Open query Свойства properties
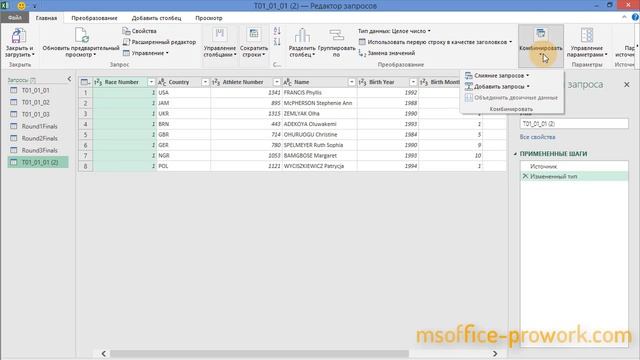Screen dimensions: 640x360 coord(140,31)
